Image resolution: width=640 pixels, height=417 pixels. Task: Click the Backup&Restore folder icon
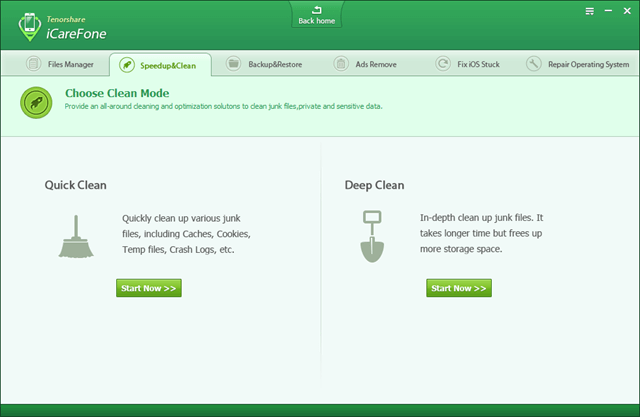233,64
